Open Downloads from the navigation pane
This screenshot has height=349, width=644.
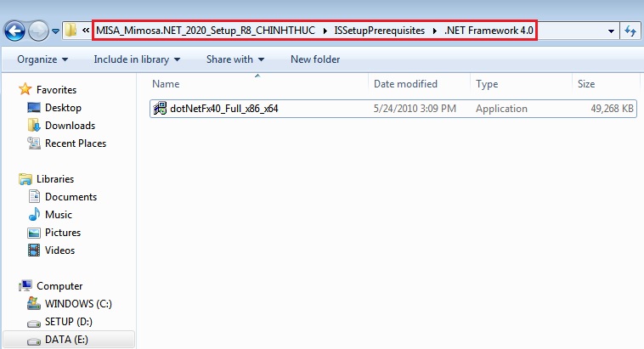pyautogui.click(x=70, y=125)
